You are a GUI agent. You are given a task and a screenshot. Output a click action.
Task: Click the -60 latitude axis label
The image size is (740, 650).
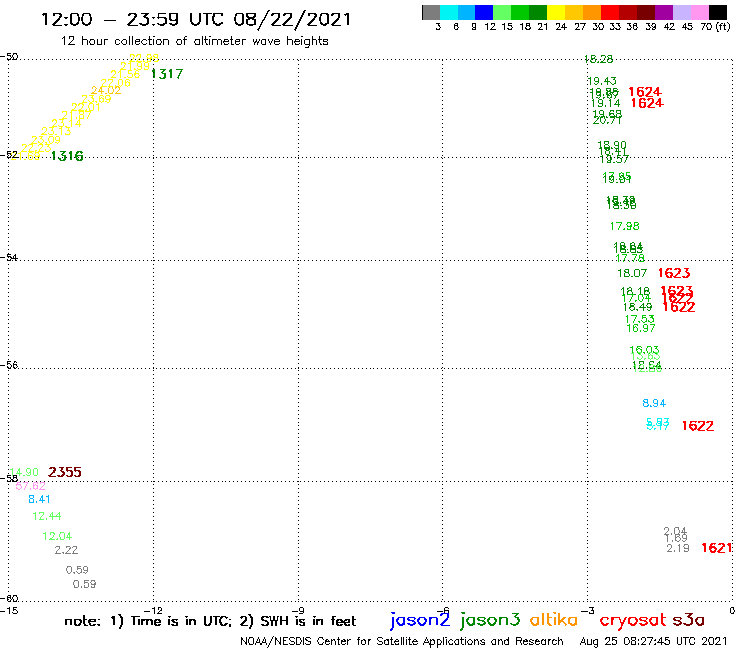(9, 599)
